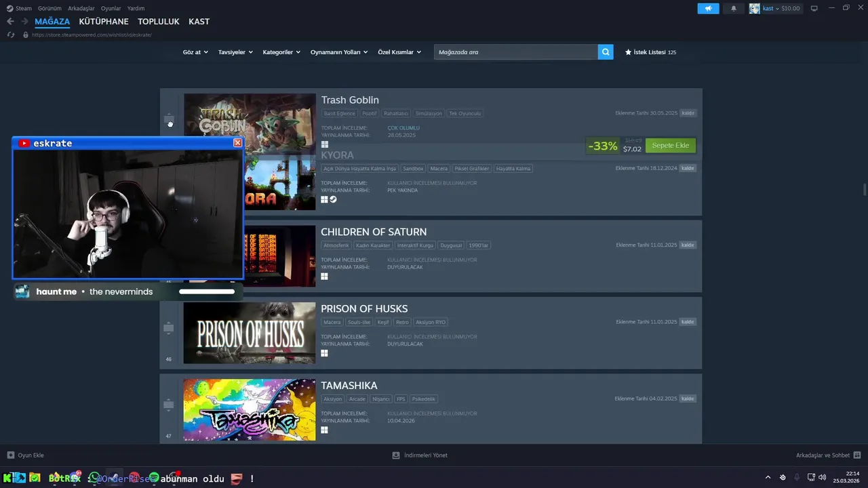Open the notifications bell
The height and width of the screenshot is (488, 868).
[734, 8]
